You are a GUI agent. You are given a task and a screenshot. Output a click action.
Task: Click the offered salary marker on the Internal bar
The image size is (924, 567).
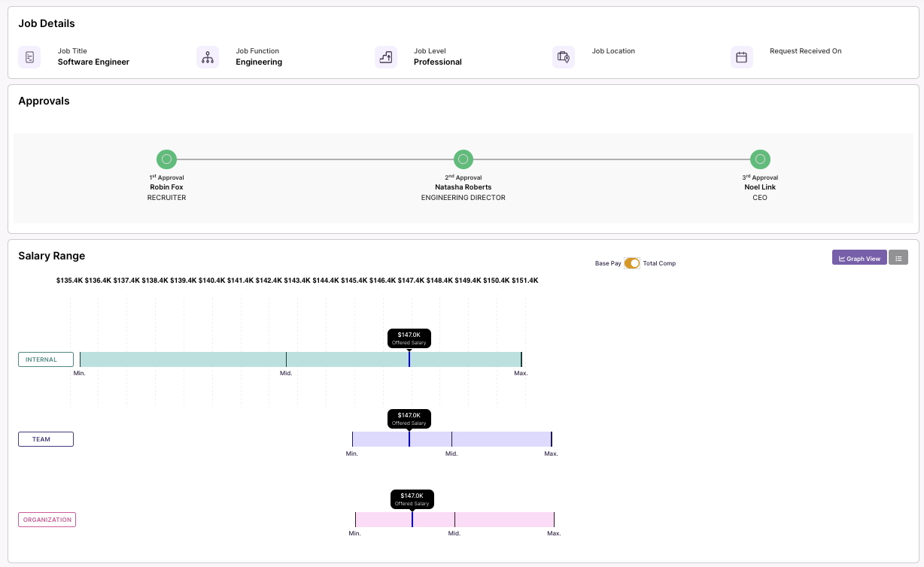pos(409,359)
